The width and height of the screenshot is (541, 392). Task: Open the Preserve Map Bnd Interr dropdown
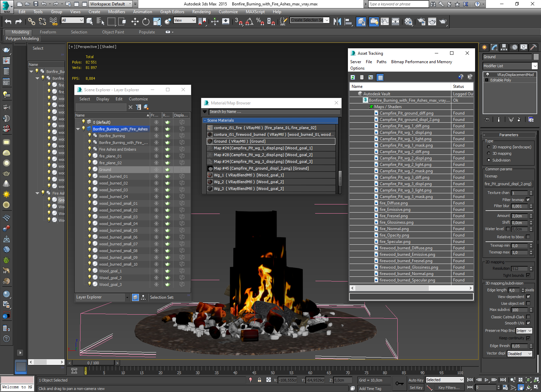[x=524, y=331]
